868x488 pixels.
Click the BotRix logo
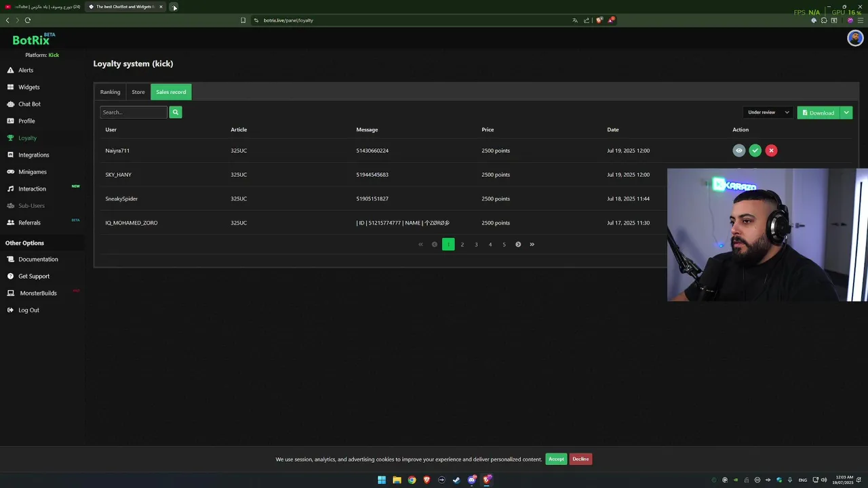coord(33,39)
